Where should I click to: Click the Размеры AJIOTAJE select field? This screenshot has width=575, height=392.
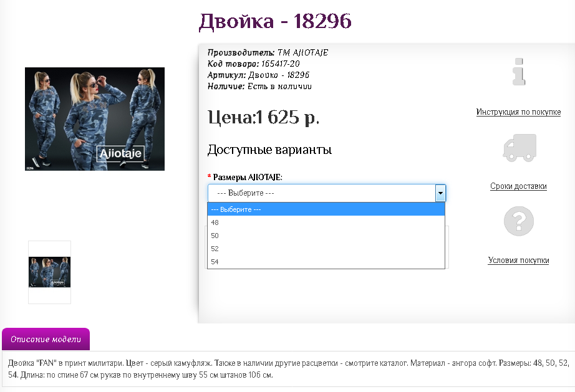(326, 193)
